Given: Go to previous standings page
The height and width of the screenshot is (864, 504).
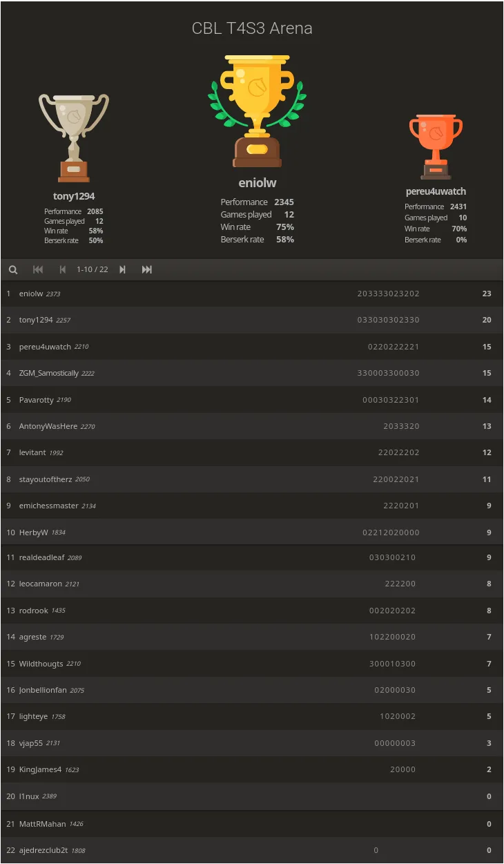Looking at the screenshot, I should pyautogui.click(x=63, y=269).
